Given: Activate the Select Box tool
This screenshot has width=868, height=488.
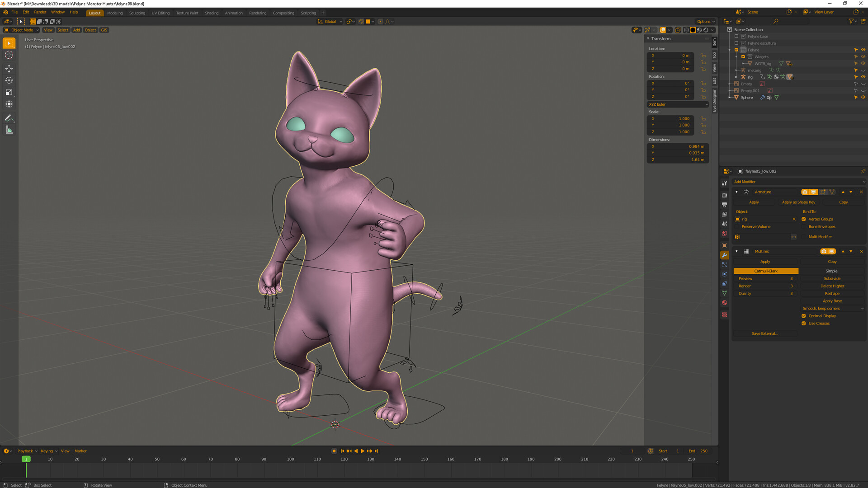Looking at the screenshot, I should pyautogui.click(x=9, y=43).
